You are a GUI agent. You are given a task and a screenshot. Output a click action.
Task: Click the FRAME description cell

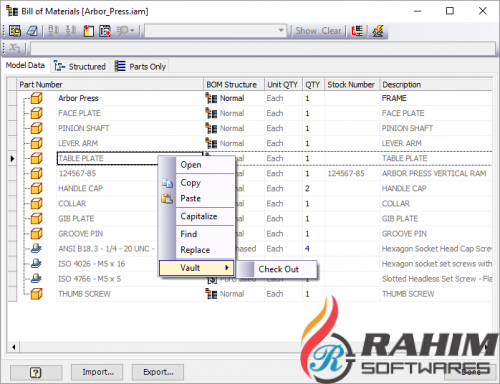pyautogui.click(x=436, y=98)
